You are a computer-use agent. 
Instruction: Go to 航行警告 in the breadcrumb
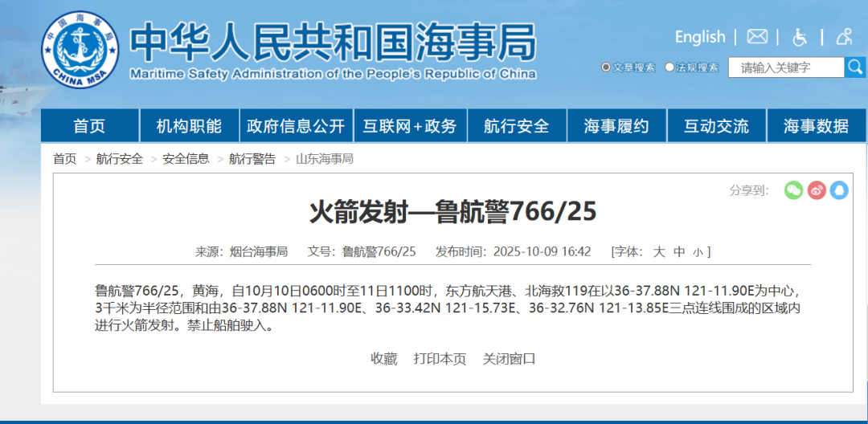(252, 159)
